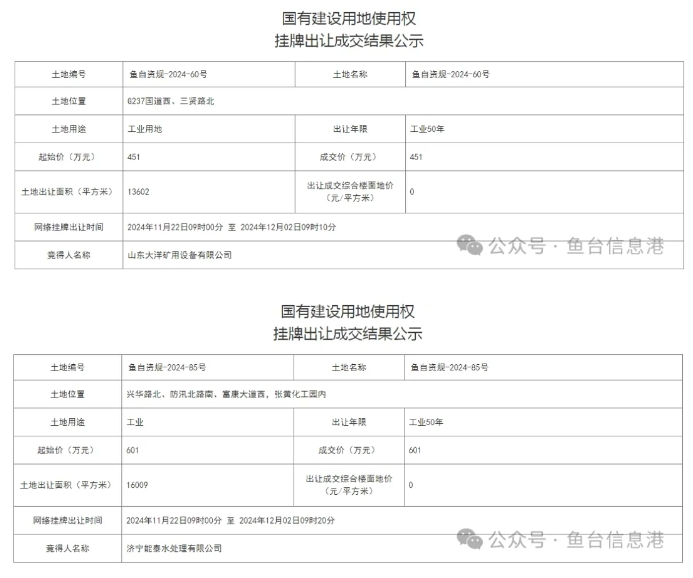Click the 起始价（万元） label beside 601

[x=66, y=450]
